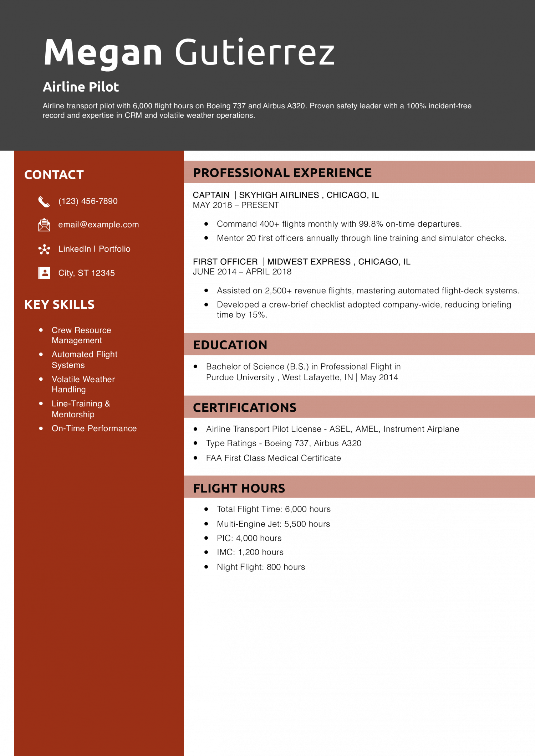Select IMC: 1,200 hours
This screenshot has width=535, height=756.
click(250, 552)
